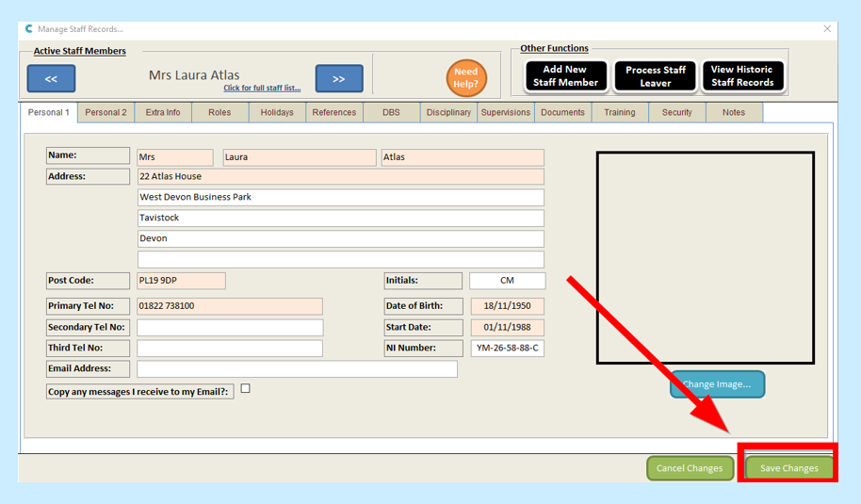This screenshot has width=861, height=504.
Task: Close the Manage Staff Records window
Action: 828,29
